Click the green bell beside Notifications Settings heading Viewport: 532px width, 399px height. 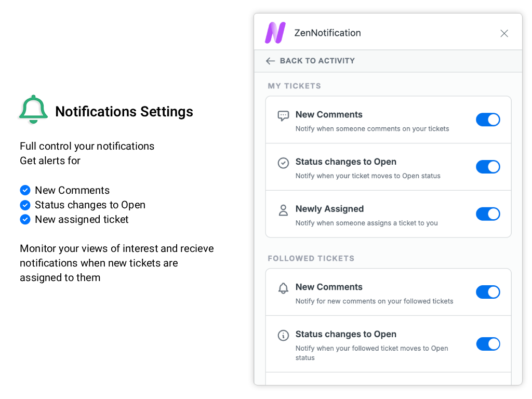[33, 109]
